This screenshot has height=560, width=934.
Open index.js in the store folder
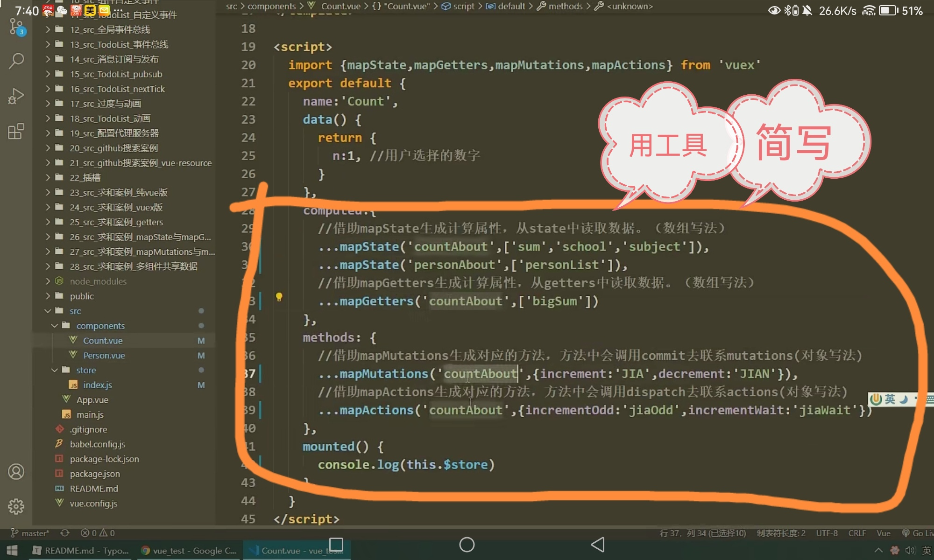(97, 385)
